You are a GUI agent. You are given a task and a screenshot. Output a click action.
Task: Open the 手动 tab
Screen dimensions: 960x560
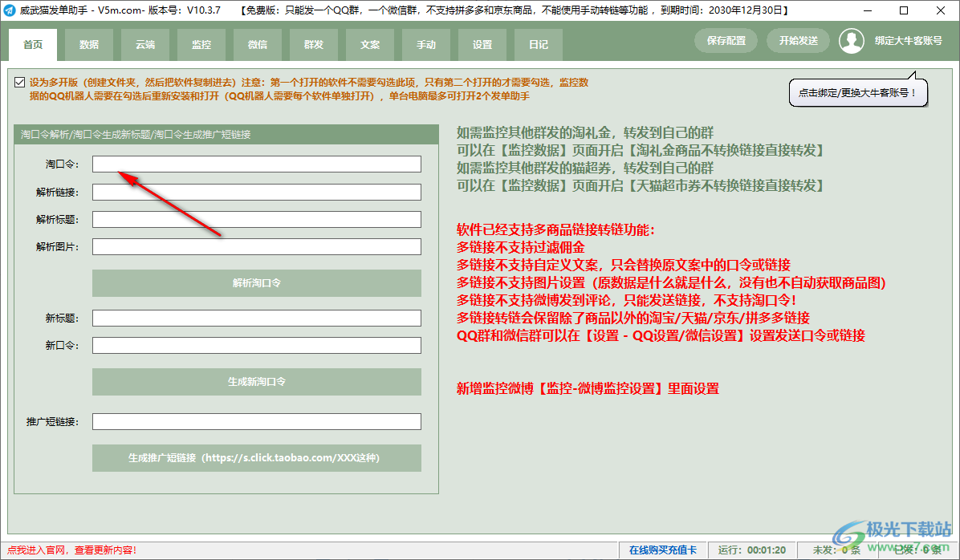426,45
